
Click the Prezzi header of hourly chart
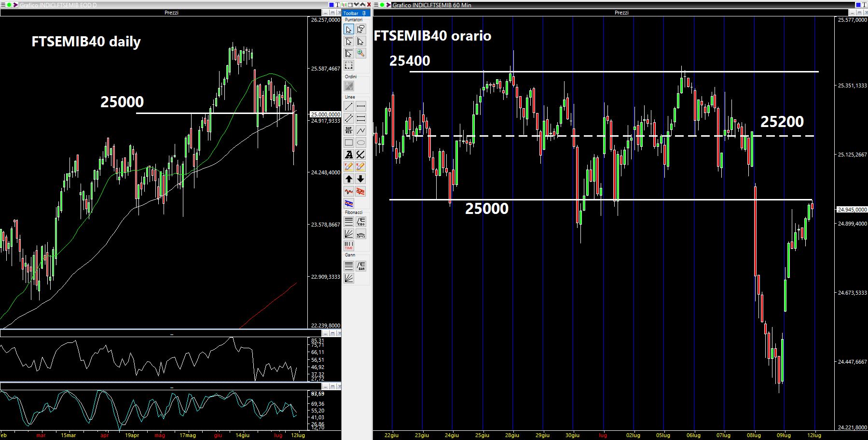coord(621,13)
